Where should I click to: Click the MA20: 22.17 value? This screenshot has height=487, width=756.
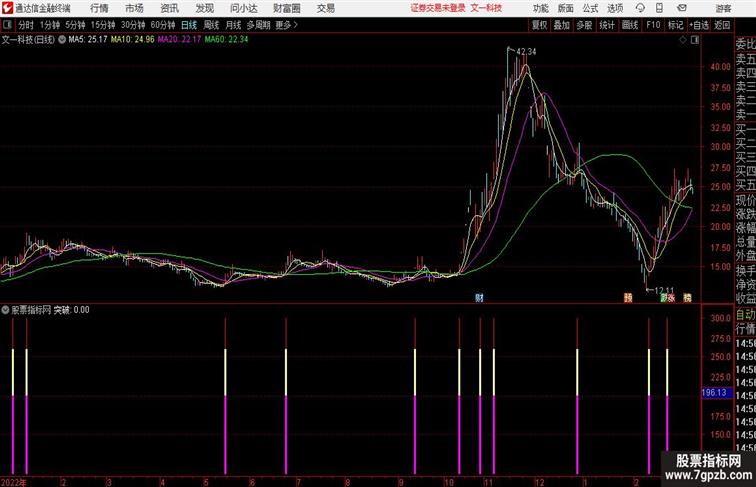click(179, 40)
